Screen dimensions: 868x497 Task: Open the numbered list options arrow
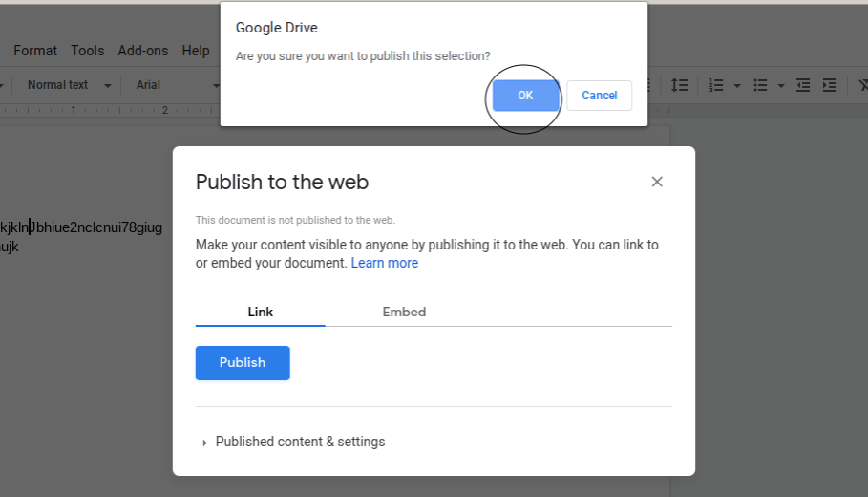[x=738, y=85]
